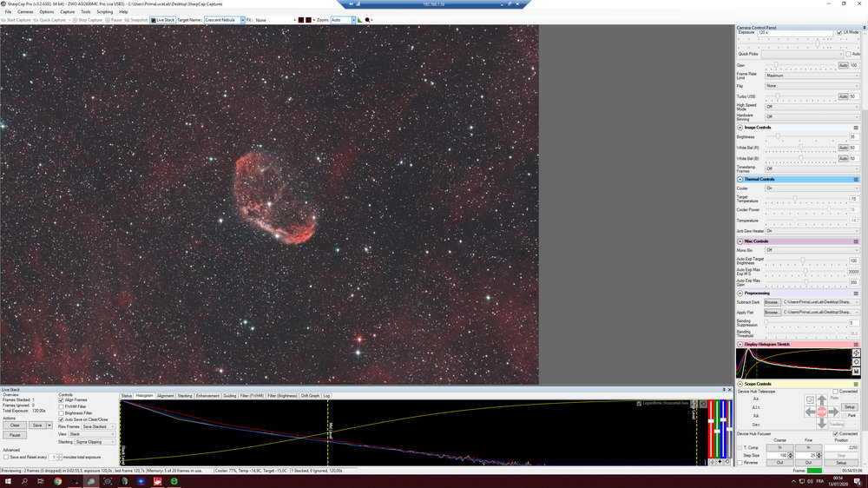868x488 pixels.
Task: Click Stop Capture in the toolbar
Action: coord(88,20)
